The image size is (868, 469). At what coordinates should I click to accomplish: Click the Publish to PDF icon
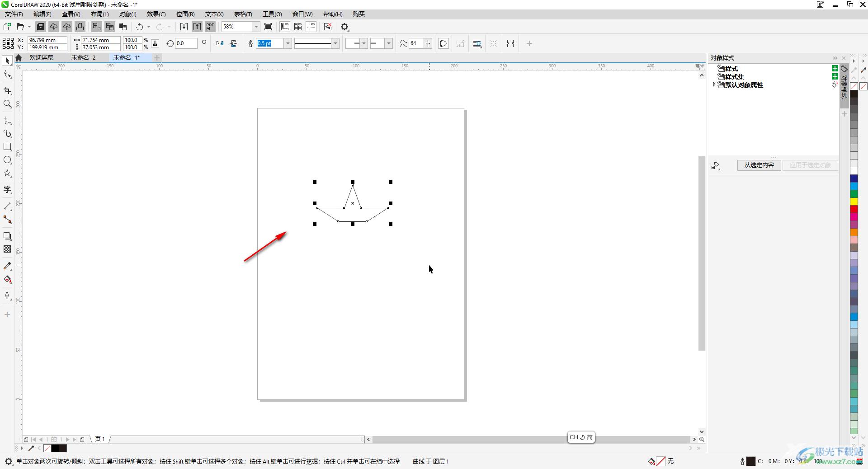click(210, 27)
